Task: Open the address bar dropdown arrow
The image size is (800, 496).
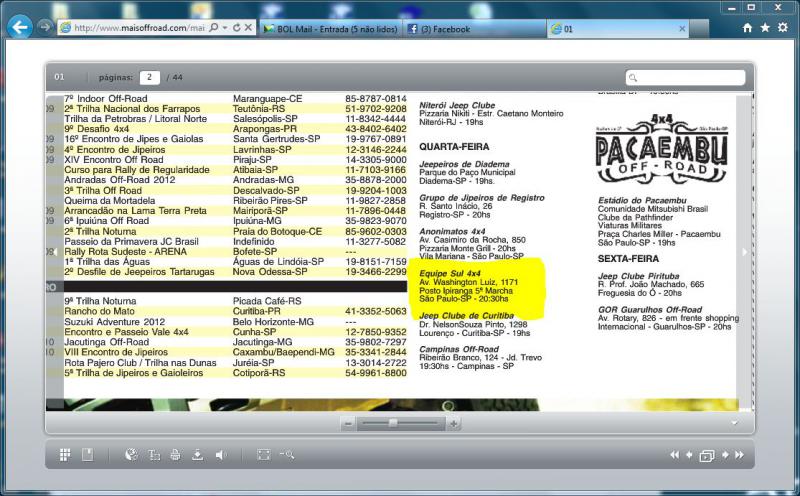Action: tap(225, 28)
